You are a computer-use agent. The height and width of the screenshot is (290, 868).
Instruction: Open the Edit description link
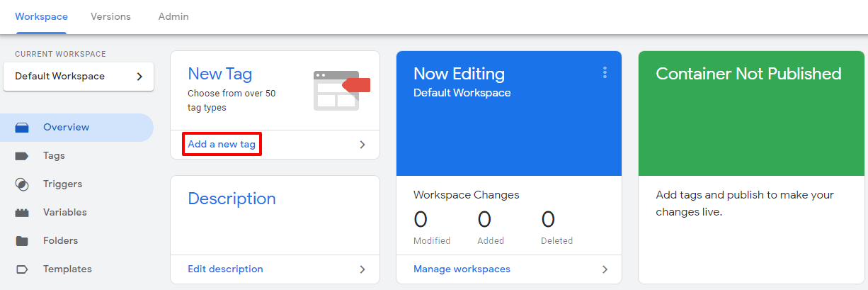[225, 269]
